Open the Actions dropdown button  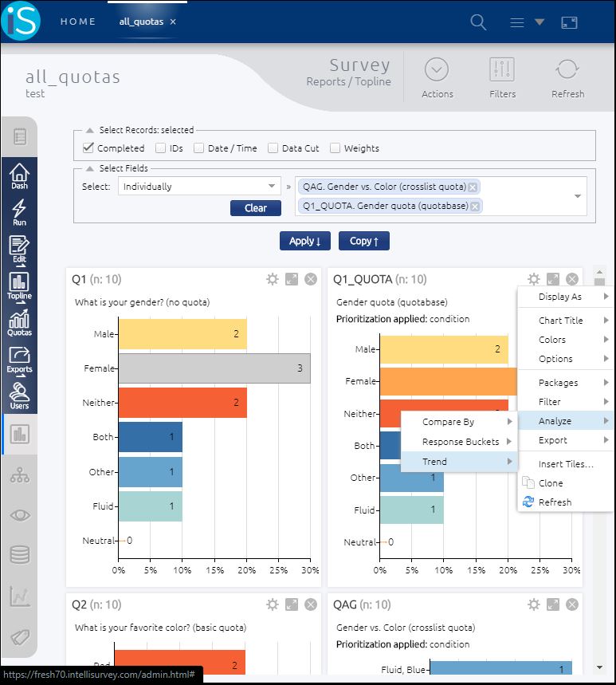(x=437, y=78)
